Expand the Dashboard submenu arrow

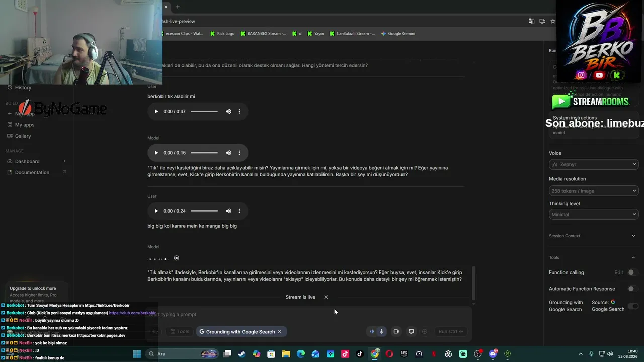[x=64, y=161]
